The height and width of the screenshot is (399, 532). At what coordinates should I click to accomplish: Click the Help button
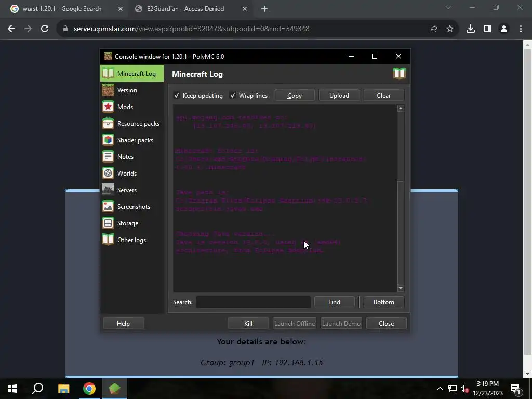point(124,324)
